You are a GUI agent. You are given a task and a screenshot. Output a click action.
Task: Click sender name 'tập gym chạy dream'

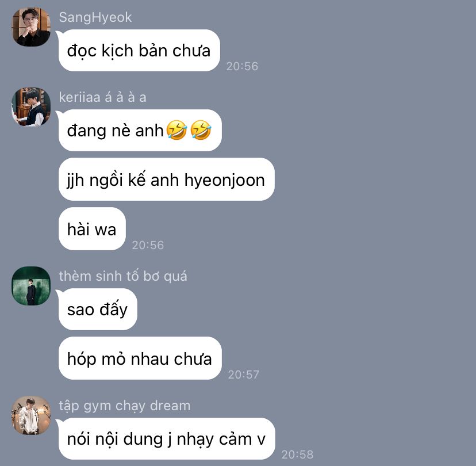[125, 406]
